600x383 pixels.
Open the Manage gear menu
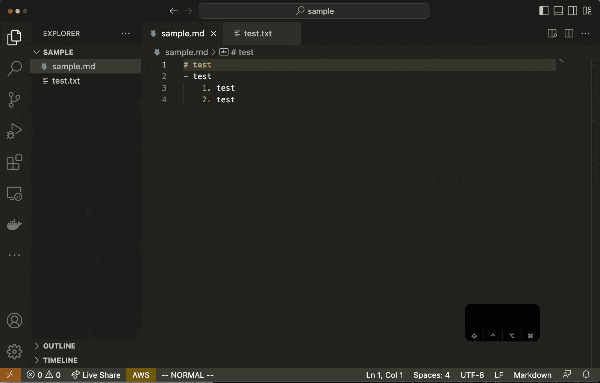[14, 352]
